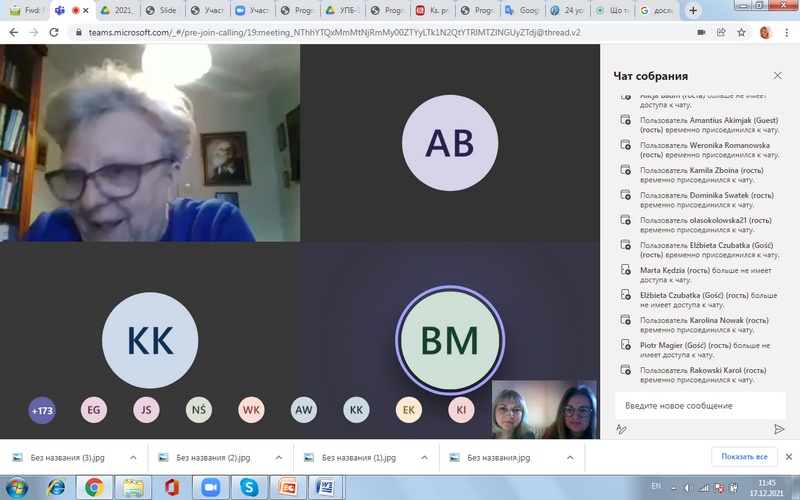Image resolution: width=800 pixels, height=500 pixels.
Task: Open Skype from the taskbar
Action: pos(248,486)
